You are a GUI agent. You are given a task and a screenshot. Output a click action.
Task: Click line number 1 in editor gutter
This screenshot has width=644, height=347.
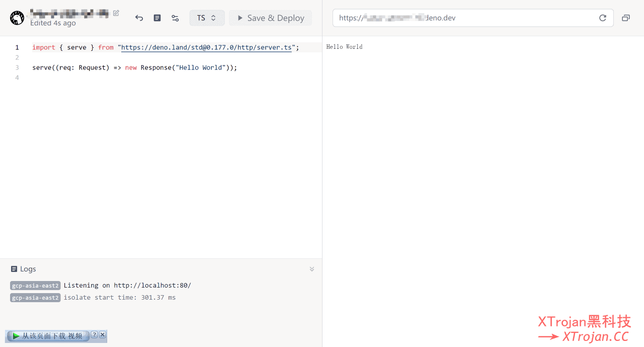point(17,47)
